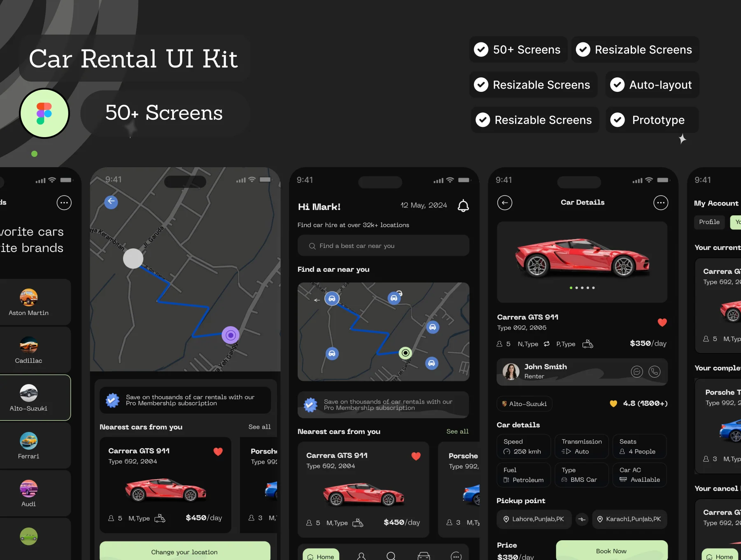The width and height of the screenshot is (741, 560).
Task: Click the green target marker on mini map
Action: tap(405, 353)
